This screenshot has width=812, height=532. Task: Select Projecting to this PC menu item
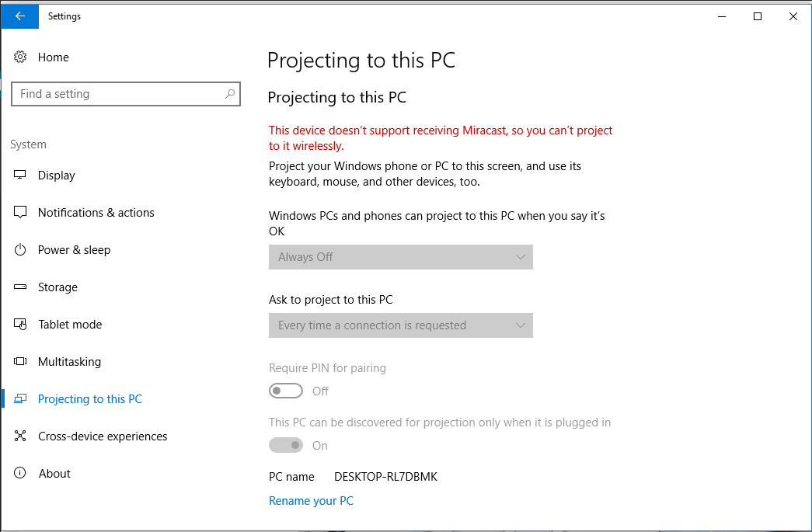click(x=90, y=399)
